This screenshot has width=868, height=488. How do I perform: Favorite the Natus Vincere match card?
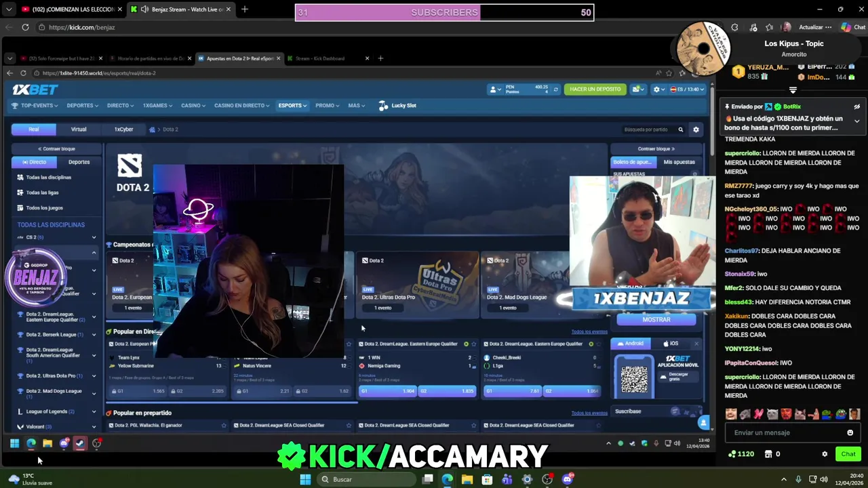pyautogui.click(x=349, y=344)
